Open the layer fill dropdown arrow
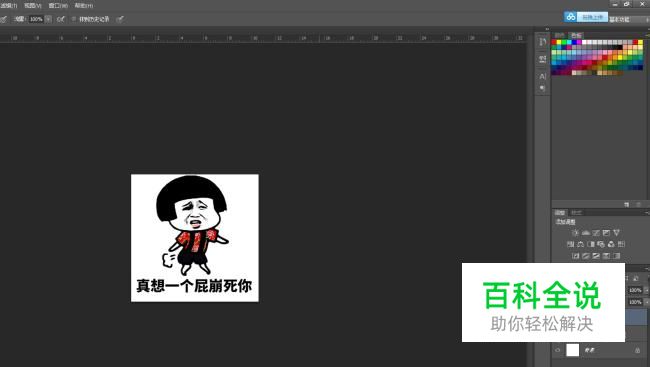Viewport: 650px width, 367px height. pyautogui.click(x=646, y=302)
